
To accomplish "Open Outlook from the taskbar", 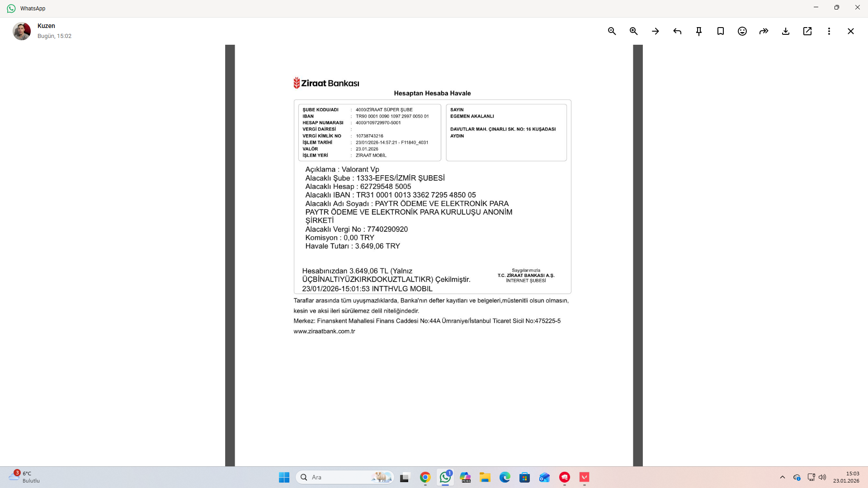I will [544, 477].
